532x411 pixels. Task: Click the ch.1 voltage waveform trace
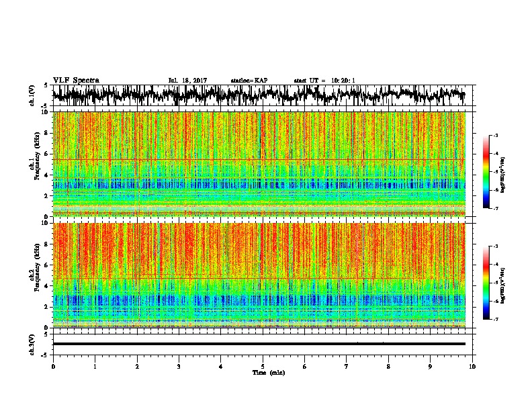pos(259,95)
